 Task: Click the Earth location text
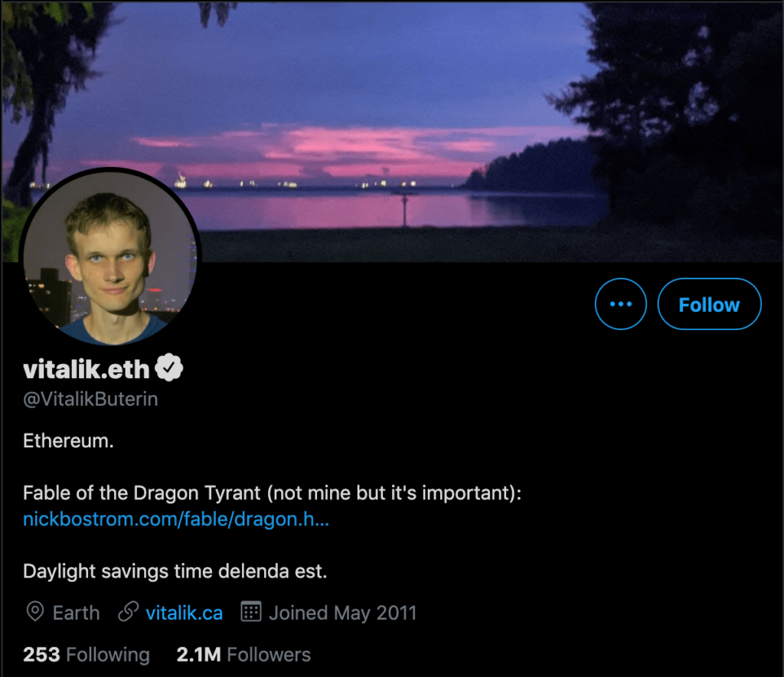pos(76,613)
